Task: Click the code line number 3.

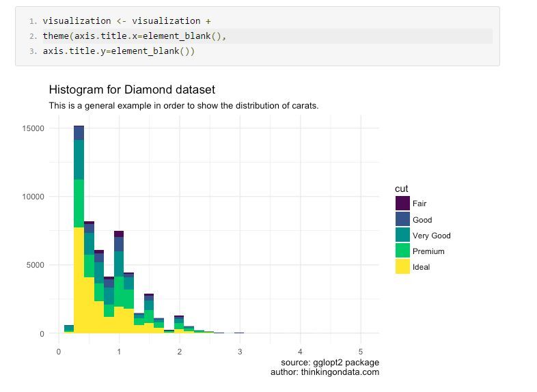Action: click(x=33, y=51)
